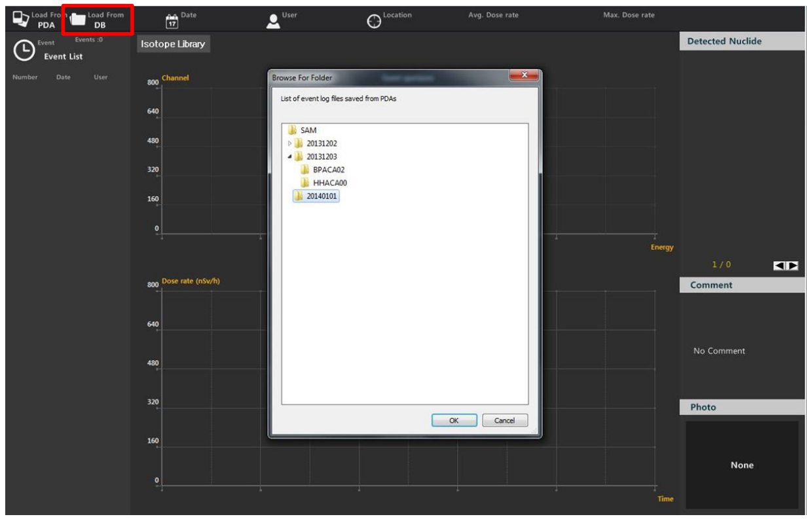Click the Load From DB folder icon

[78, 20]
